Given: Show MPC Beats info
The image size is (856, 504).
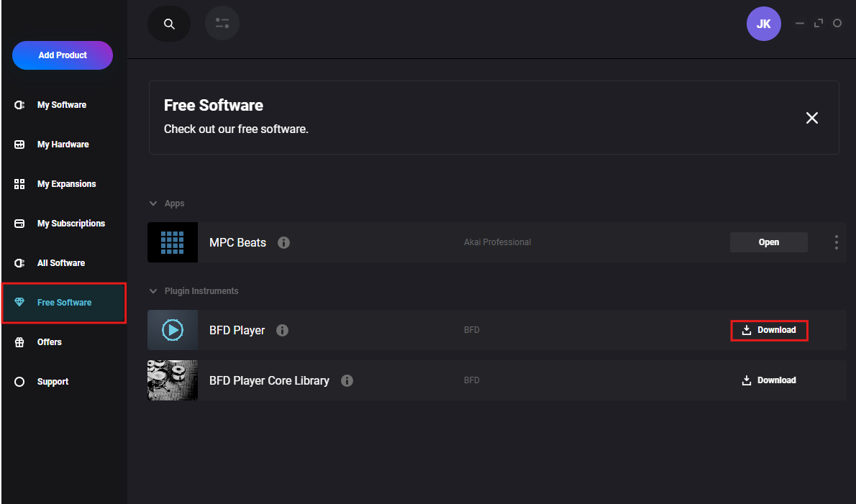Looking at the screenshot, I should tap(283, 243).
